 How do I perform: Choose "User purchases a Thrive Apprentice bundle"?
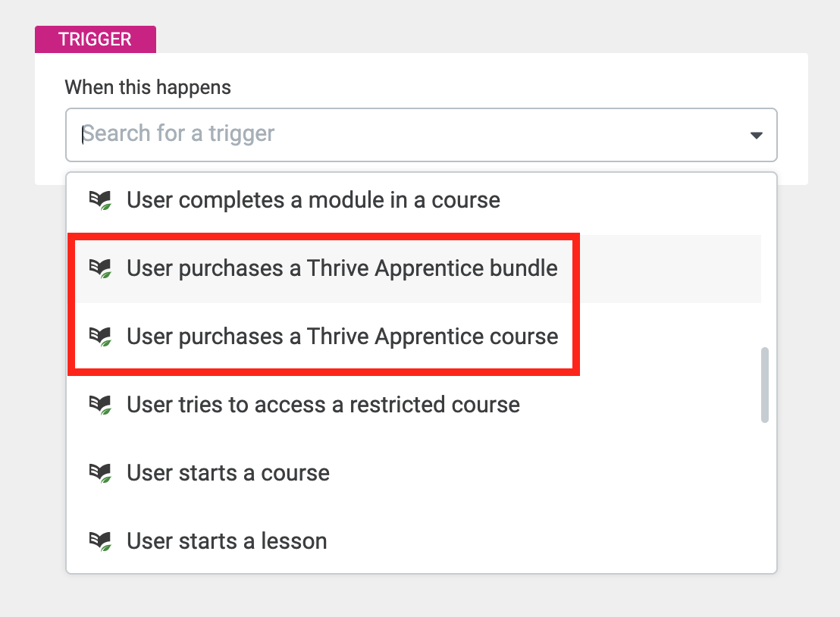click(x=414, y=269)
